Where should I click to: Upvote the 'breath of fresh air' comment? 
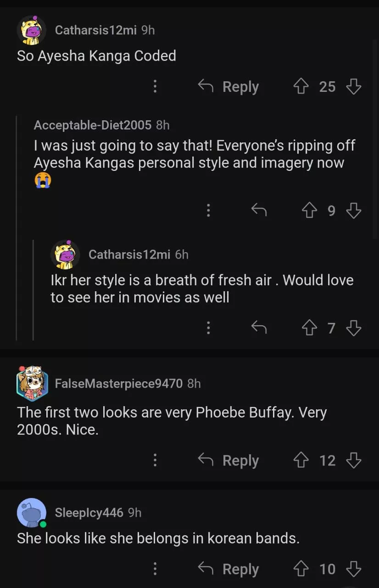[x=310, y=328]
